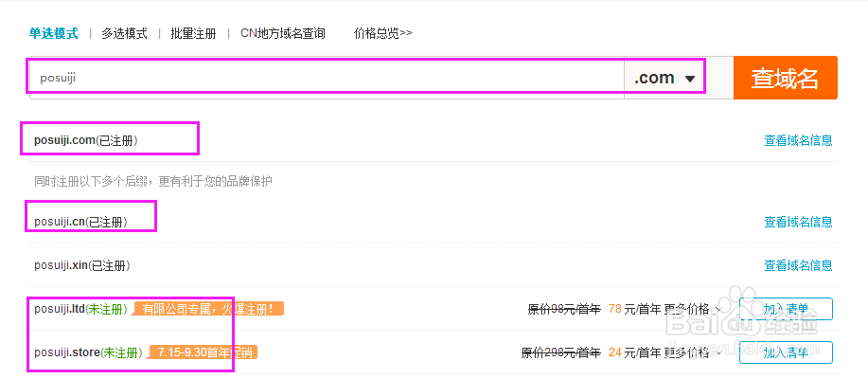
Task: Click the posuiji.xin registered result
Action: (x=82, y=265)
